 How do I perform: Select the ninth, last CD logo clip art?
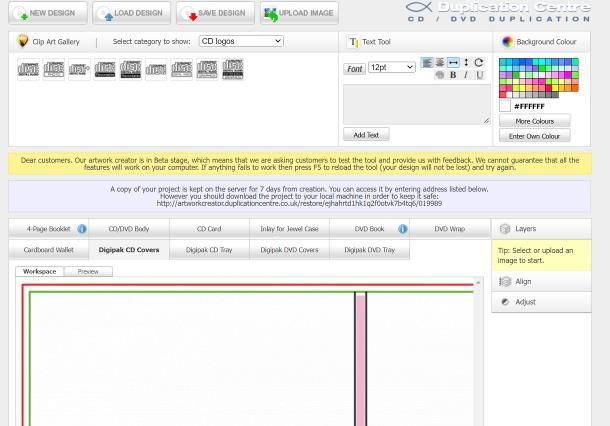point(233,69)
